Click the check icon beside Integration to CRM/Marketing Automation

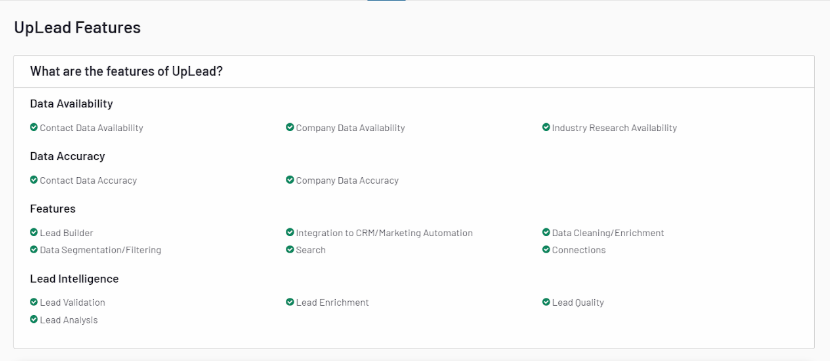pos(290,232)
